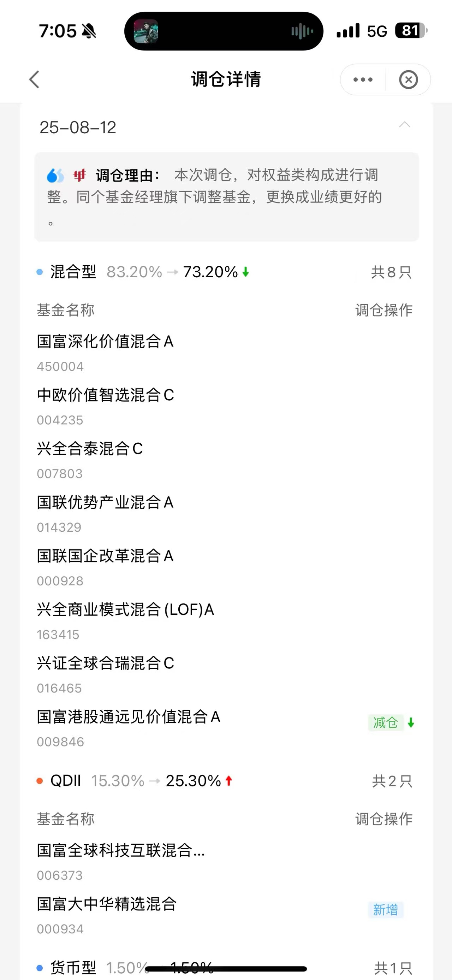Tap the 减仓 reduce-position tag
Image resolution: width=452 pixels, height=980 pixels.
386,722
